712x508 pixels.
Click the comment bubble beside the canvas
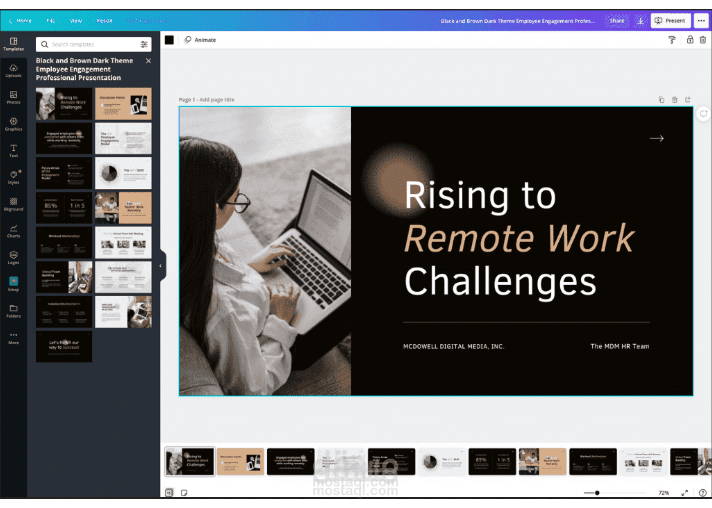(x=703, y=113)
